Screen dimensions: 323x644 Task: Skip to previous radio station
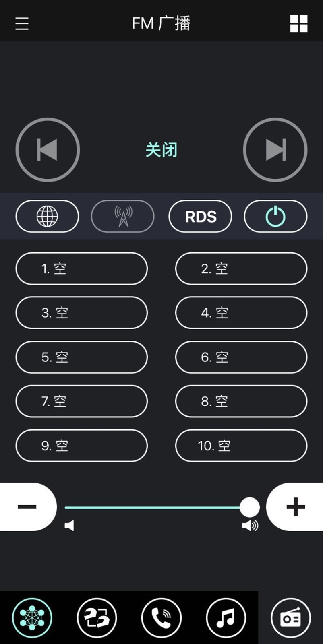coord(48,150)
